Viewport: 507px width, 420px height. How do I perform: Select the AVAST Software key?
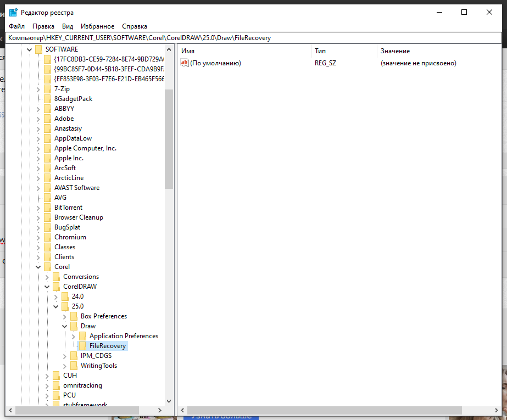tap(77, 188)
